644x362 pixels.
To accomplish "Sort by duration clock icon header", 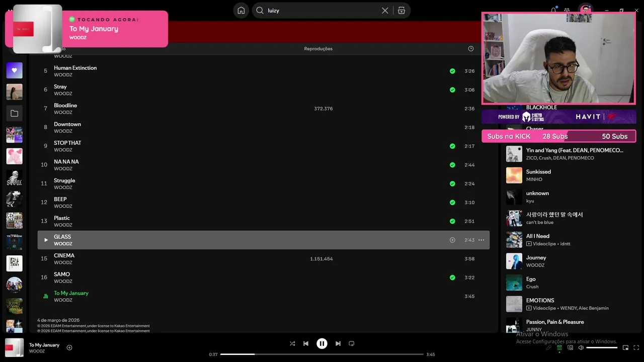I will coord(471,49).
